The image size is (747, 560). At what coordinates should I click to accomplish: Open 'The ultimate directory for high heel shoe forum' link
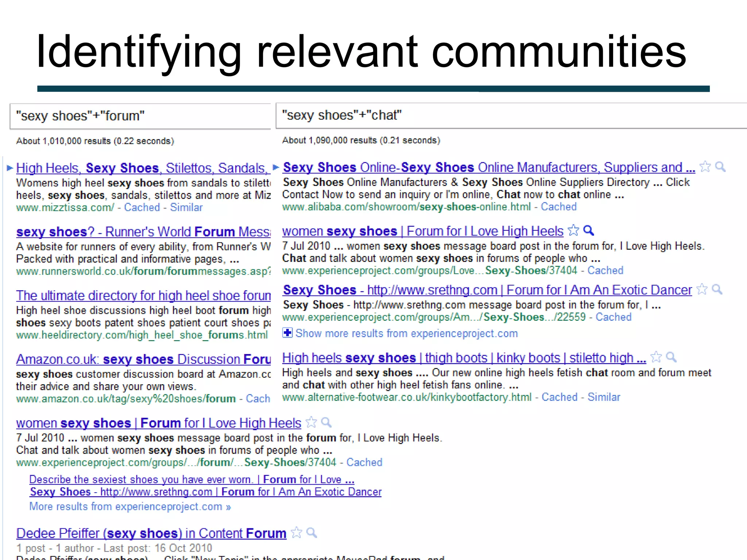coord(143,296)
